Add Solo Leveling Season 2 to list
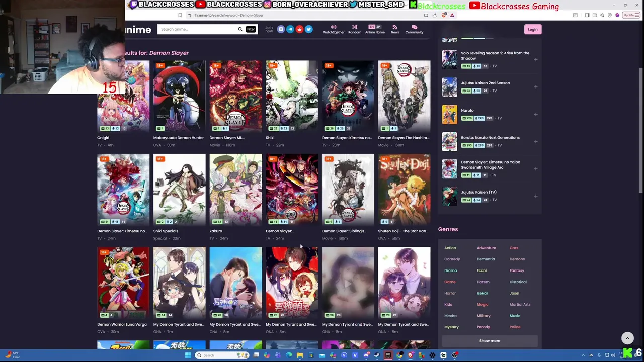Viewport: 644px width, 362px height. click(x=535, y=60)
